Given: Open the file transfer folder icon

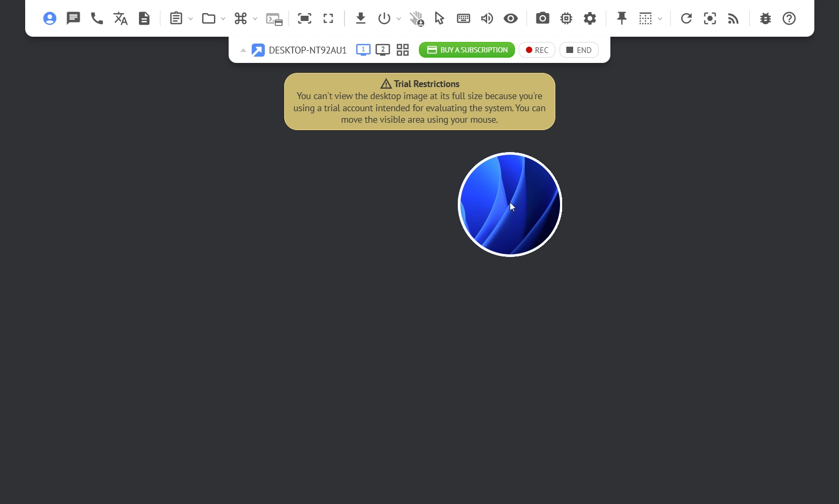Looking at the screenshot, I should [209, 19].
